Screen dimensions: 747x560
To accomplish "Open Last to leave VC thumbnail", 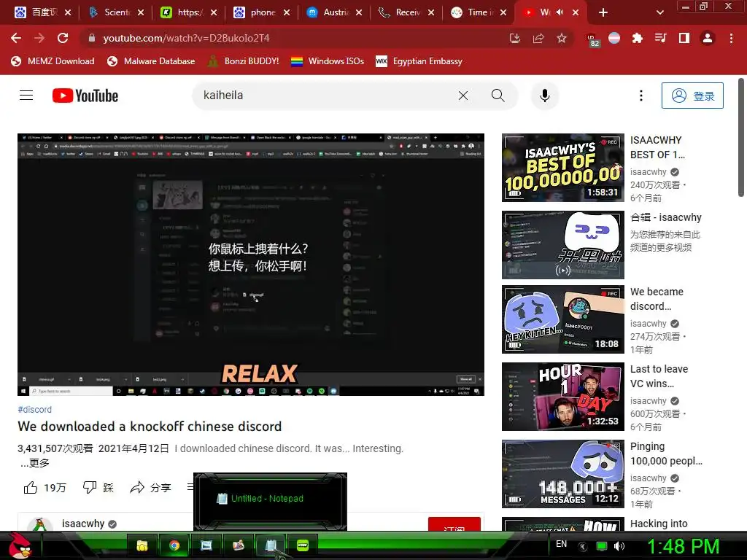I will click(563, 397).
